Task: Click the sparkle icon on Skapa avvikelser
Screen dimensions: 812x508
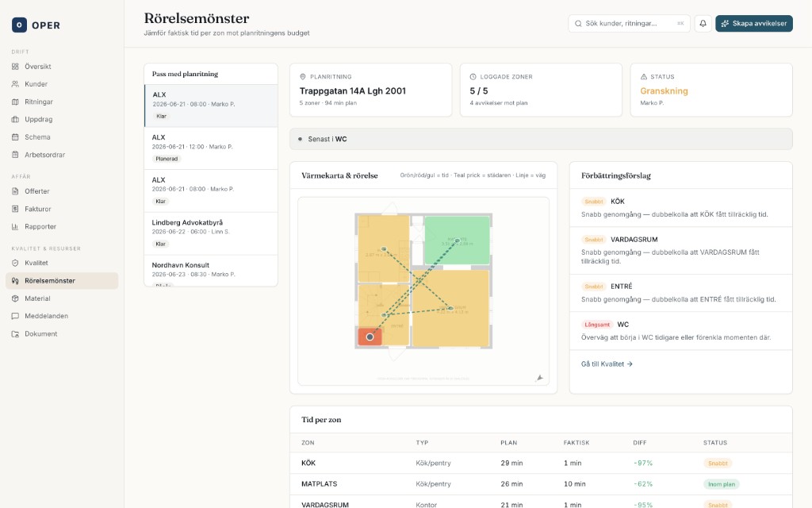Action: pyautogui.click(x=725, y=23)
